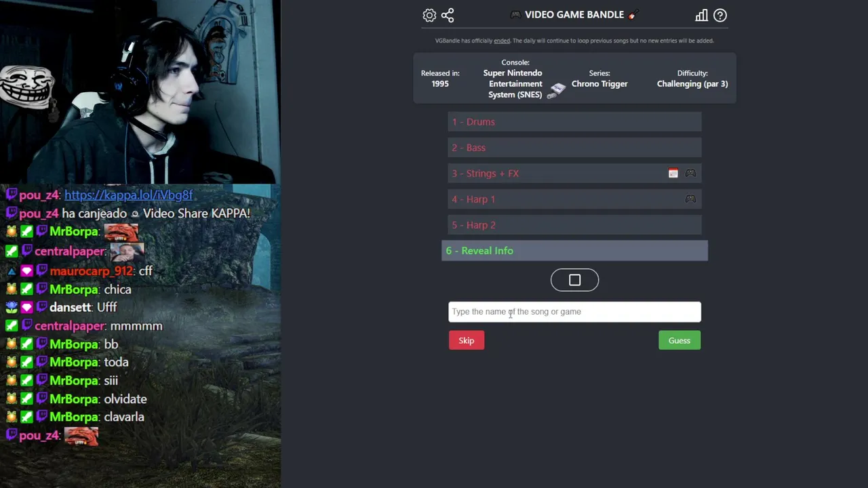Viewport: 868px width, 488px height.
Task: Select the '6 - Reveal Info' row
Action: pos(574,251)
